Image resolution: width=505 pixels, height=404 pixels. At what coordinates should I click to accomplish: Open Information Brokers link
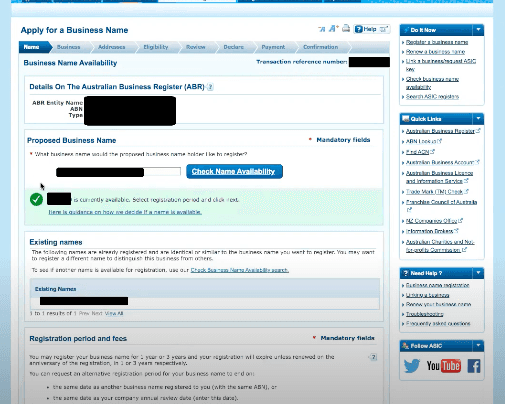(430, 231)
